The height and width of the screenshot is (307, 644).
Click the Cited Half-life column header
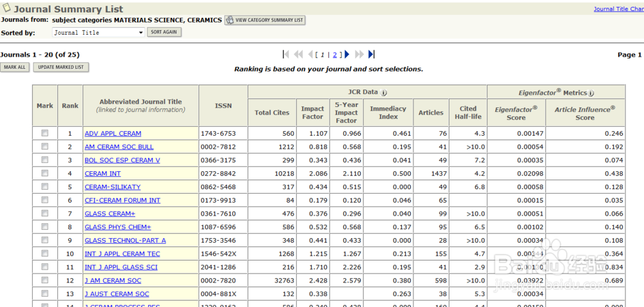click(468, 113)
